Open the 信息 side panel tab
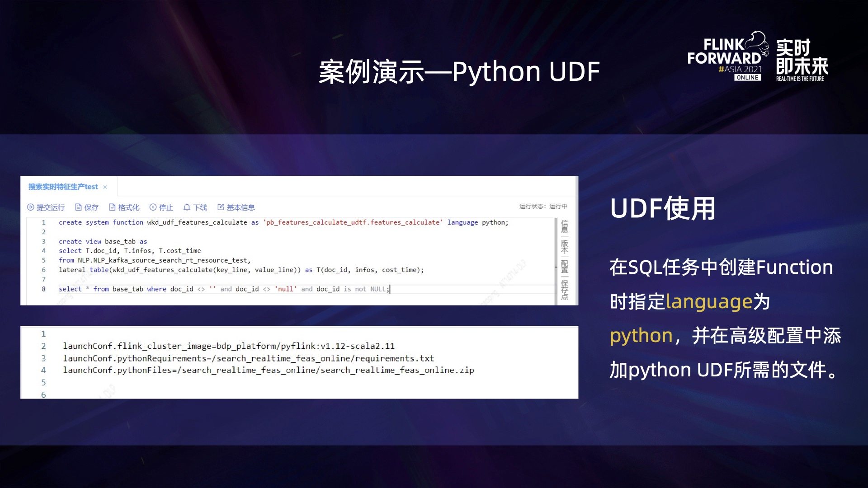The width and height of the screenshot is (868, 488). coord(565,226)
